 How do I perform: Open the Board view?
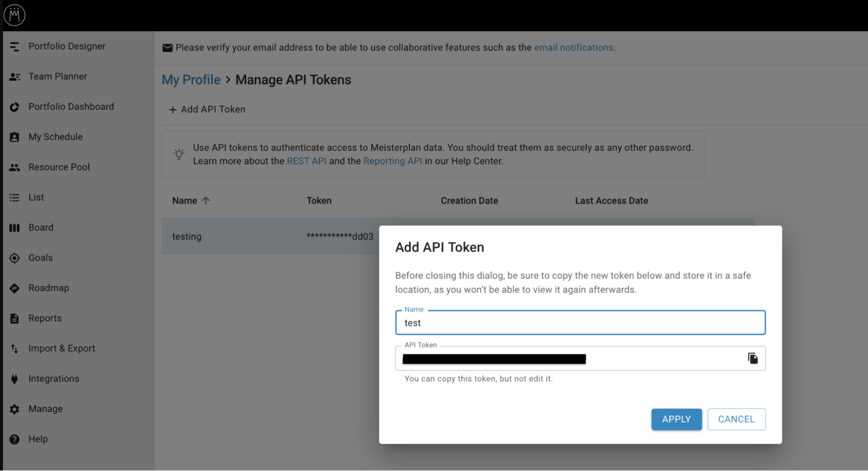pos(41,227)
